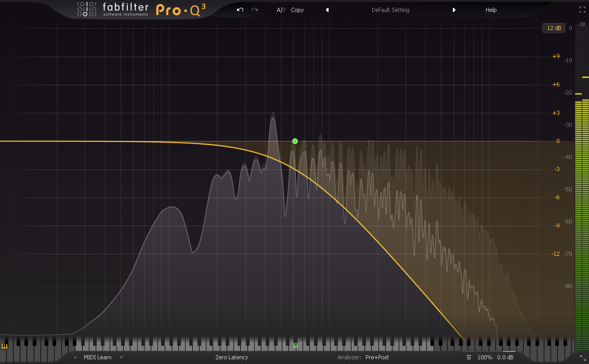This screenshot has width=589, height=364.
Task: Select the green EQ band dot
Action: [295, 141]
